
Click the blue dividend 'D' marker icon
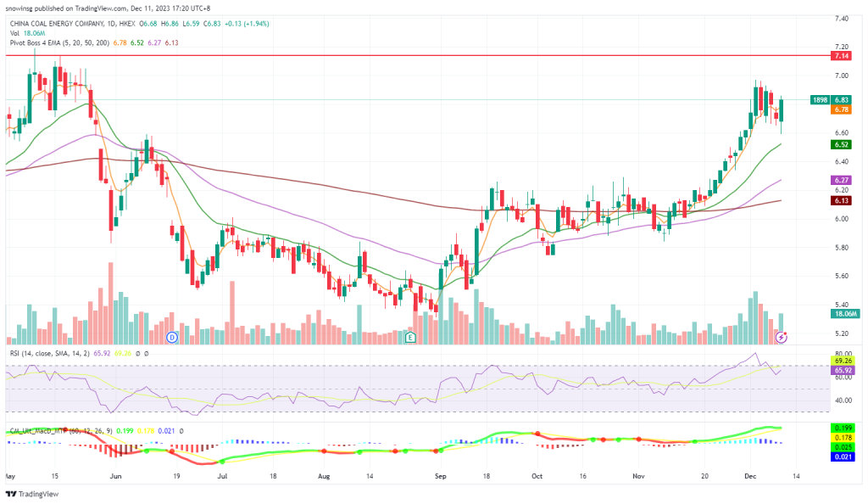point(172,337)
